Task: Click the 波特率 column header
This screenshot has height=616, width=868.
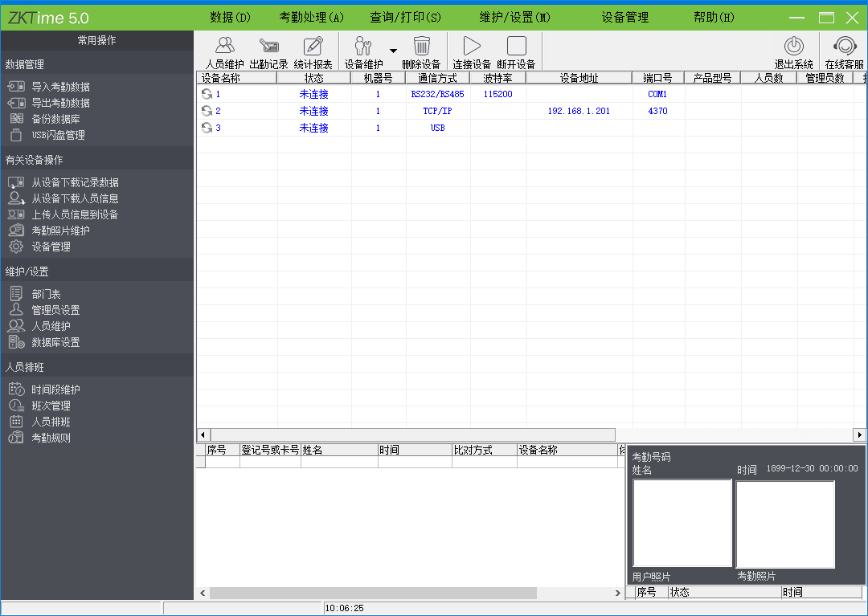Action: (x=497, y=78)
